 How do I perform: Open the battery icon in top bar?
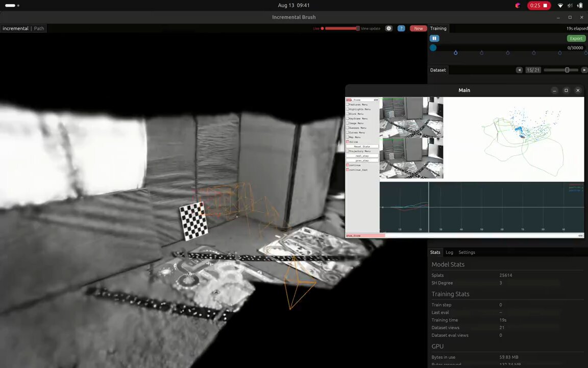580,5
